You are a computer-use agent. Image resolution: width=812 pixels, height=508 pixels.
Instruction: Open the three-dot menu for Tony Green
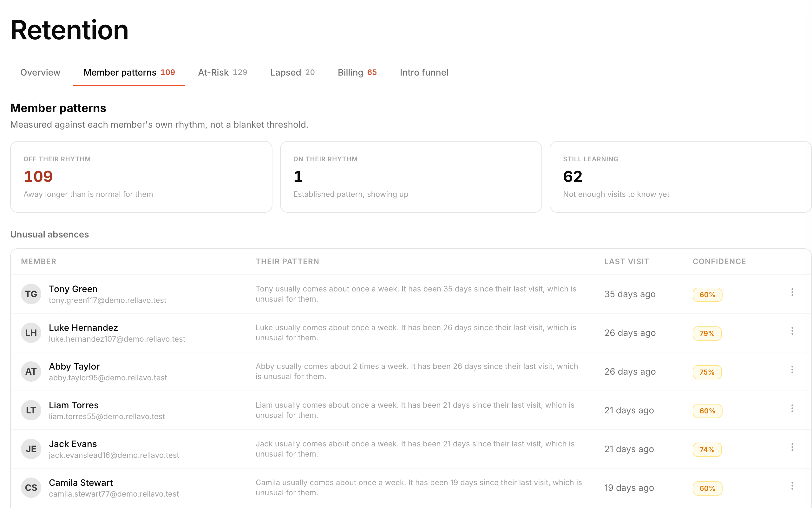pos(792,292)
